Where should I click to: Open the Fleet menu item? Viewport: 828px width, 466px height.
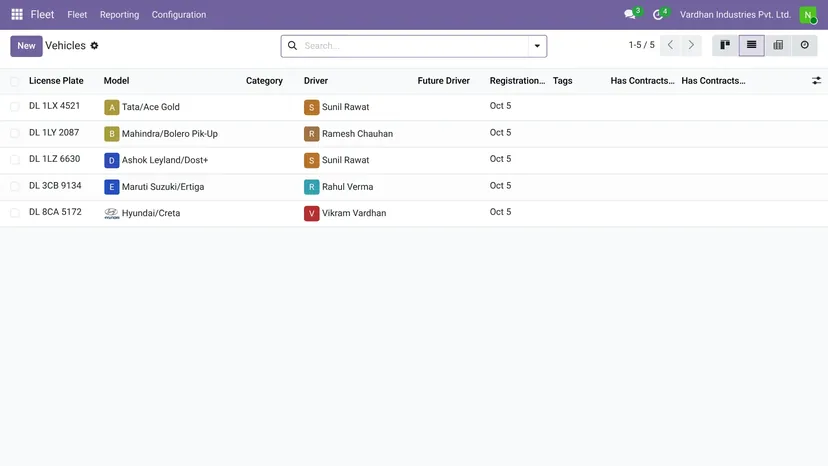point(77,15)
